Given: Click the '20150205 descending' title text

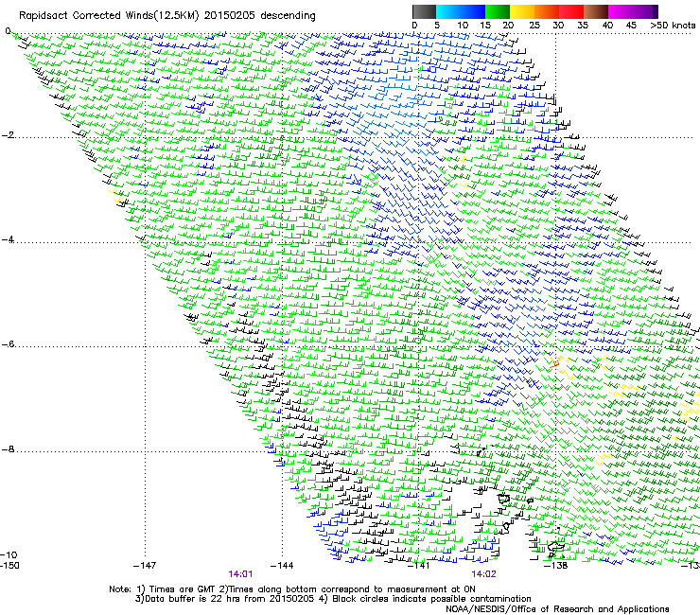Looking at the screenshot, I should tap(260, 16).
